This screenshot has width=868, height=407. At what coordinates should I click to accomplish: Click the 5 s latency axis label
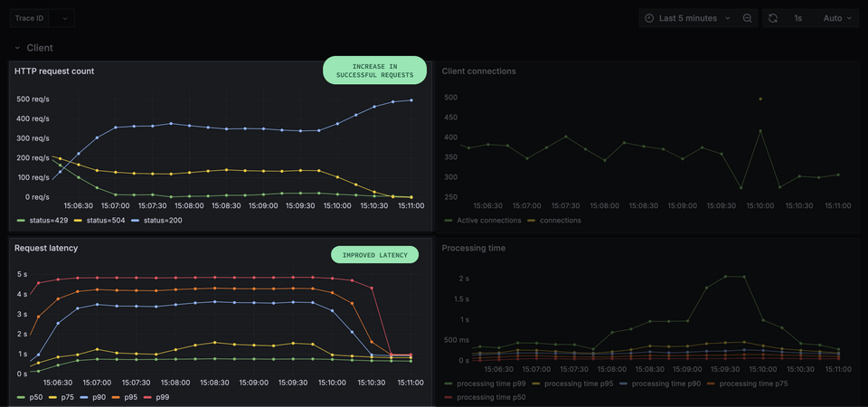click(22, 274)
